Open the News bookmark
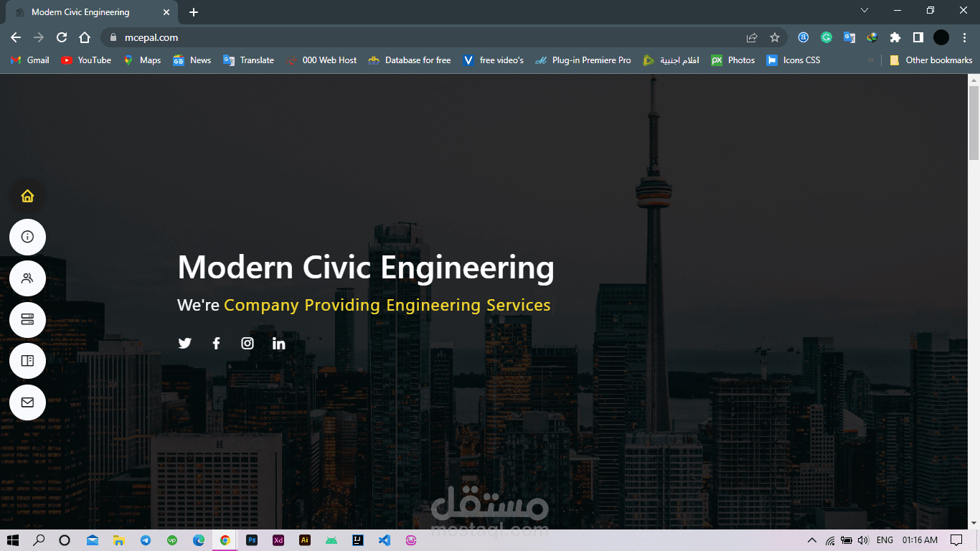Screen dimensions: 980x551 (192, 60)
